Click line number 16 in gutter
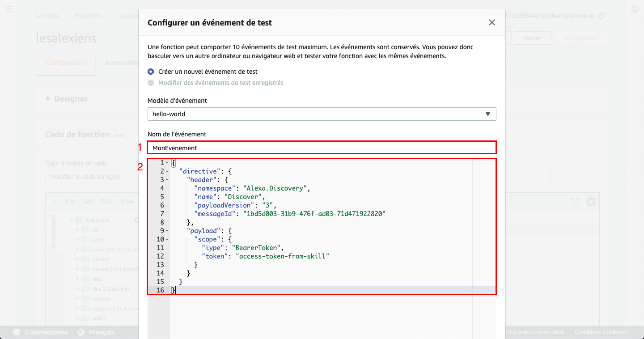This screenshot has height=339, width=644. tap(160, 290)
